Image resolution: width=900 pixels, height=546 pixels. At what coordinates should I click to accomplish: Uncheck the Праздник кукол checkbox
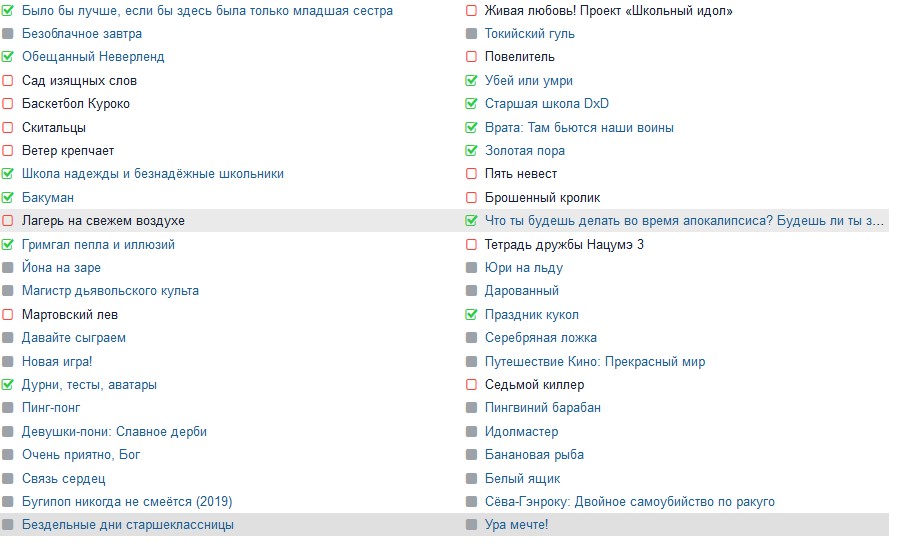coord(471,315)
